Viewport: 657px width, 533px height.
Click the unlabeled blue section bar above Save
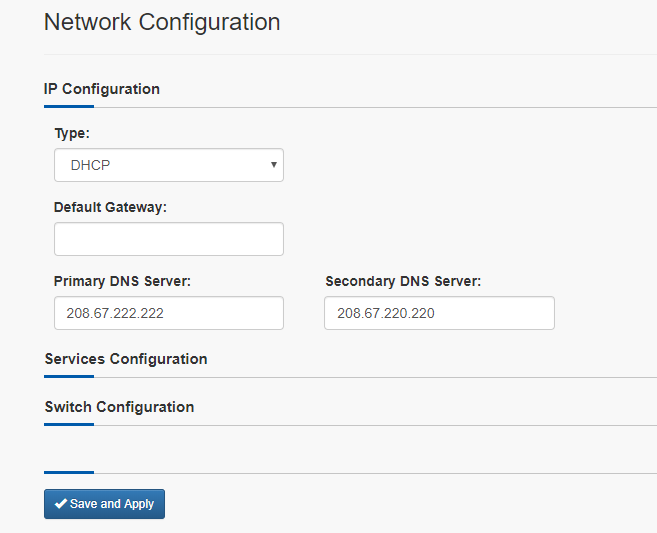point(69,472)
